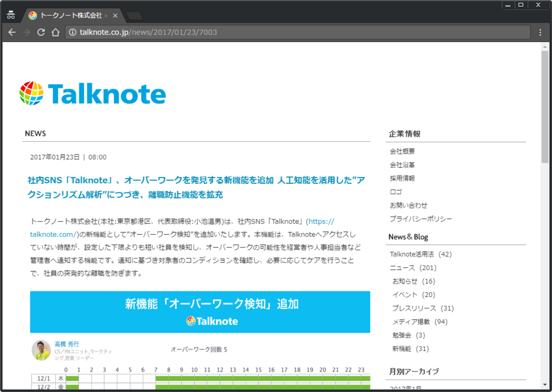The image size is (552, 392).
Task: Click the address bar URL field
Action: tap(298, 32)
